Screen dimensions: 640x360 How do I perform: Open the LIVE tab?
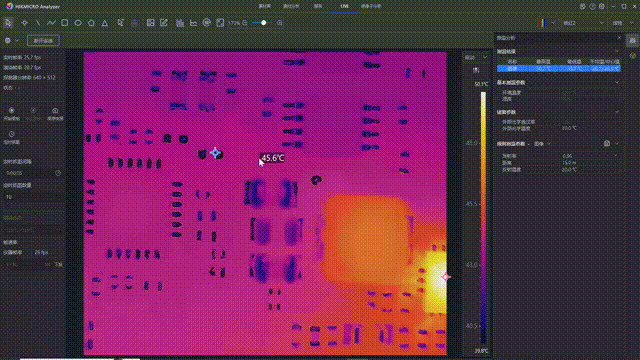344,6
